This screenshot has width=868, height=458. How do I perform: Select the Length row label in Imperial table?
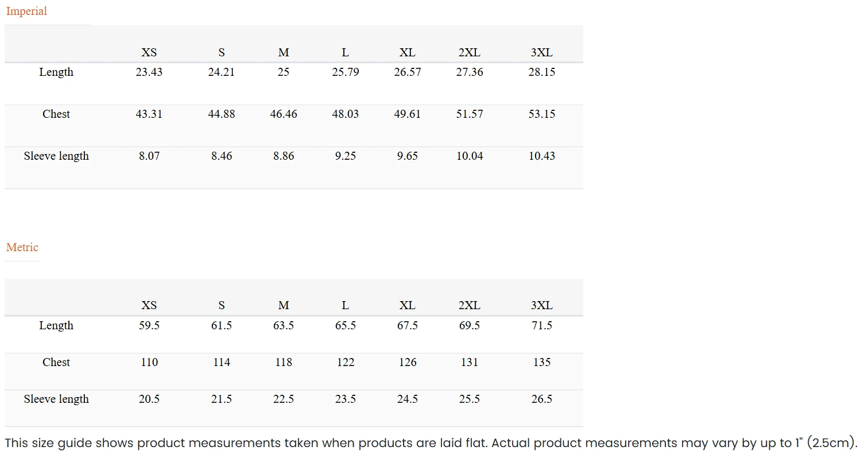(x=56, y=72)
